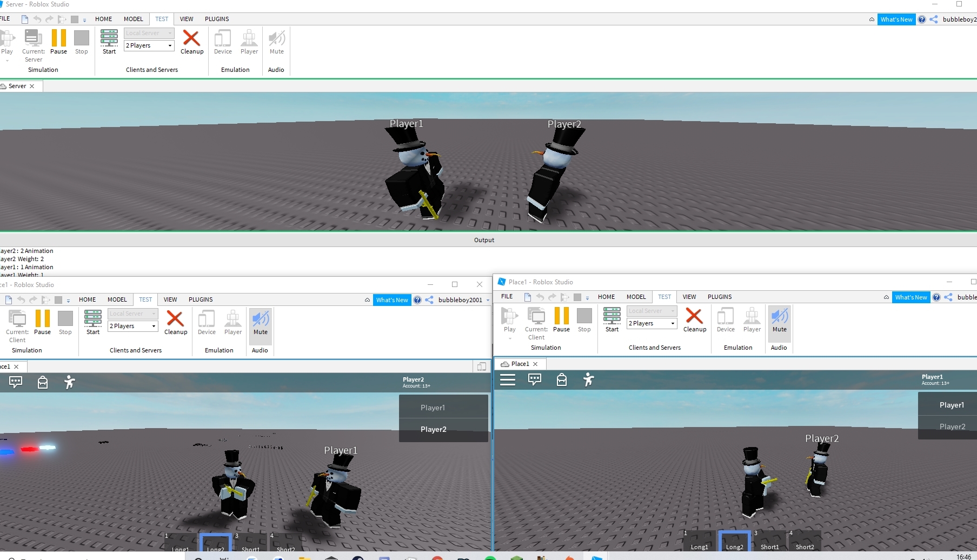This screenshot has width=977, height=560.
Task: Equip Long1 tool in bottom-right client hotbar
Action: (x=699, y=541)
